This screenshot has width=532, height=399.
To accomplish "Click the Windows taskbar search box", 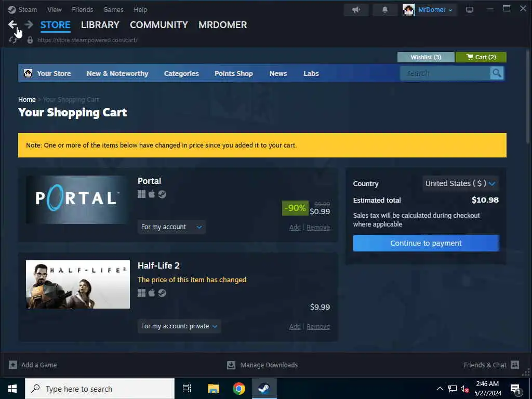I will (x=100, y=389).
